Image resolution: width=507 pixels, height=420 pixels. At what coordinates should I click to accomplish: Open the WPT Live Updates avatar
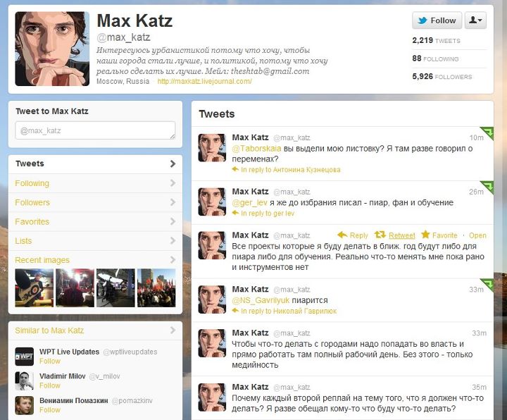(24, 357)
